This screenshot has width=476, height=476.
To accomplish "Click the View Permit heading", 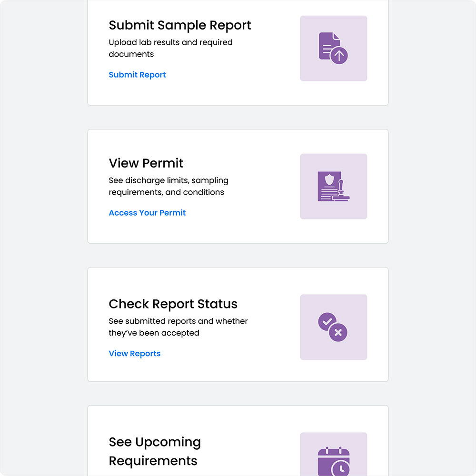I will [146, 163].
